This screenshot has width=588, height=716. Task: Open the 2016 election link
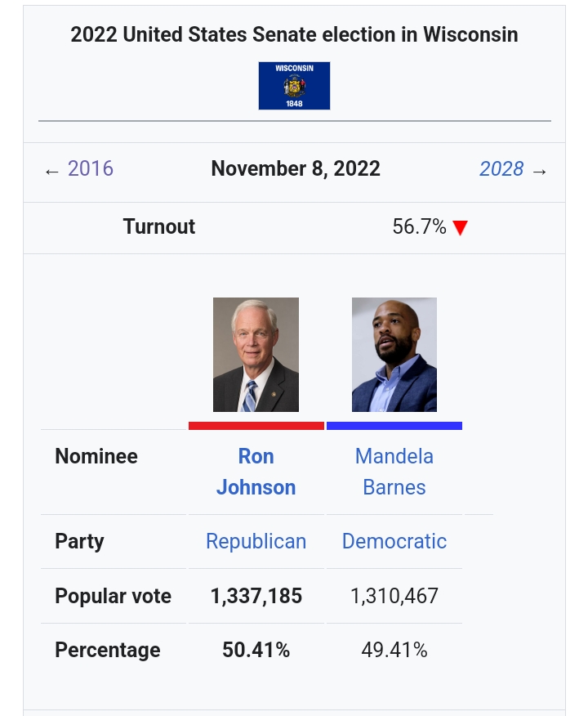pyautogui.click(x=91, y=169)
